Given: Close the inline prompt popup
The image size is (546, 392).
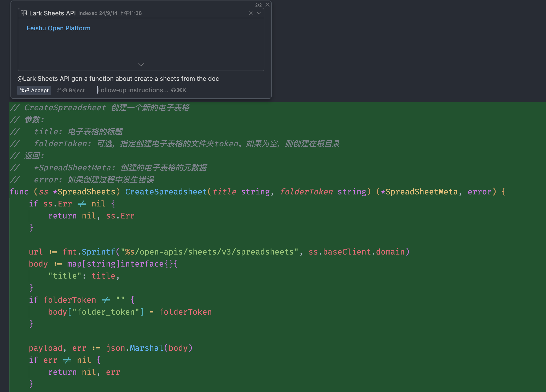Looking at the screenshot, I should point(268,5).
